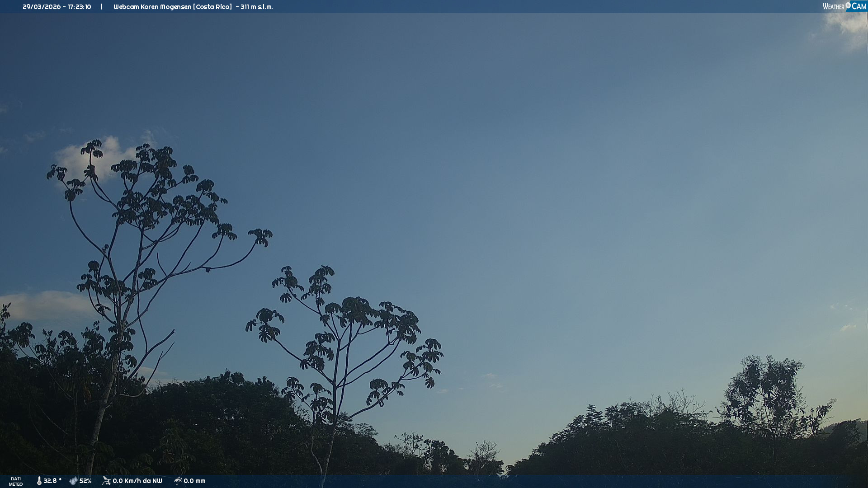Click the WeatherCAM logo

(844, 6)
